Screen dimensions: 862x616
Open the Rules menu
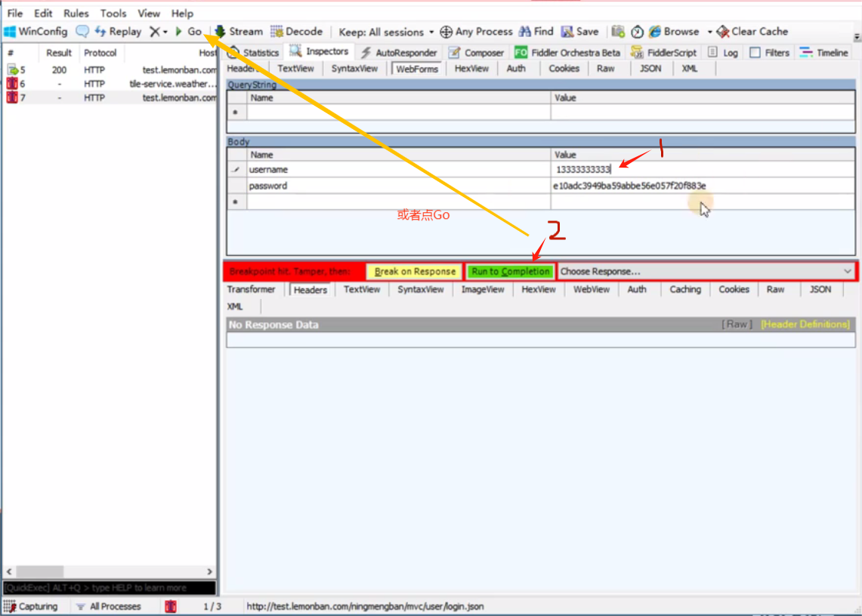[x=76, y=13]
